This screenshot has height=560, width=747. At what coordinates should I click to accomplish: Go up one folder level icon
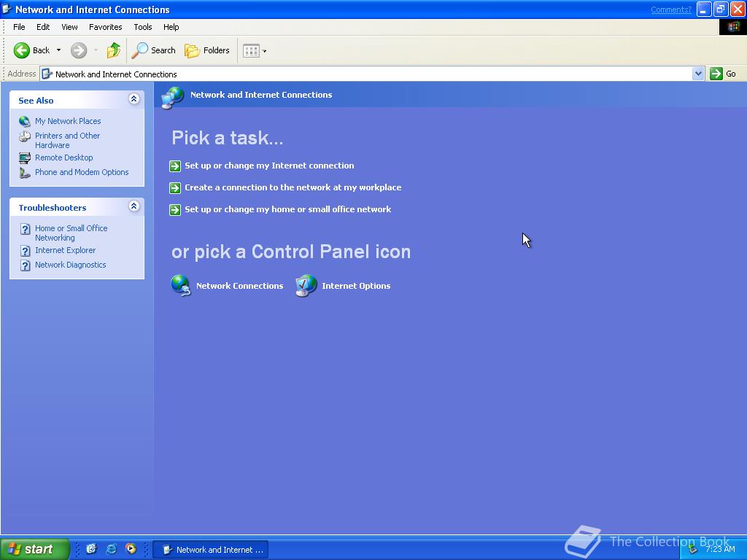coord(113,50)
